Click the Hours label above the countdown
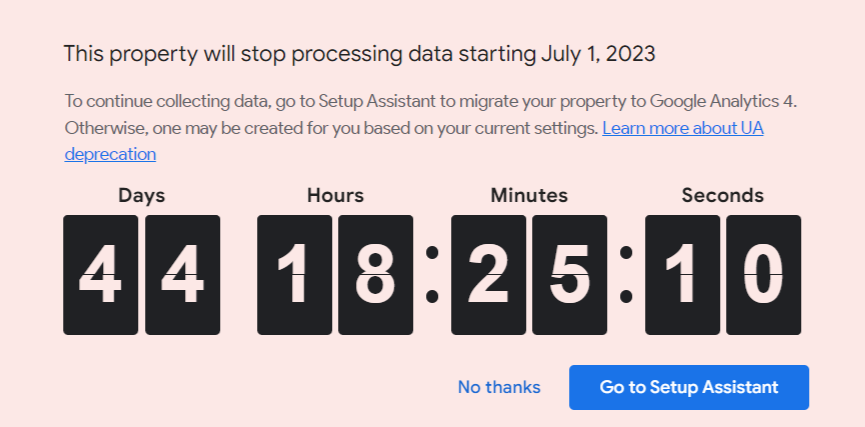The width and height of the screenshot is (865, 427). (x=335, y=196)
